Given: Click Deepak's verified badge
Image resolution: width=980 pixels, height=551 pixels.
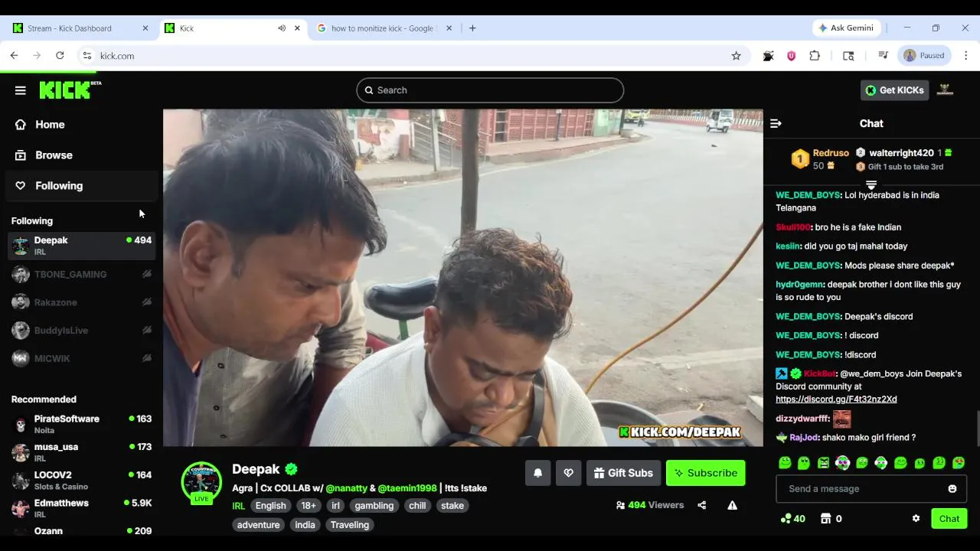Looking at the screenshot, I should click(x=292, y=469).
